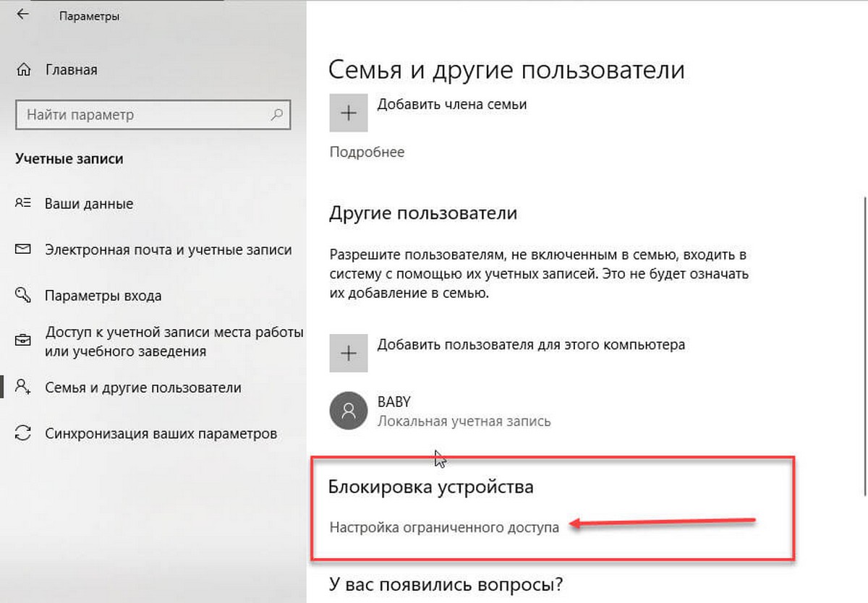Image resolution: width=868 pixels, height=603 pixels.
Task: Open the Главная home icon
Action: [24, 70]
